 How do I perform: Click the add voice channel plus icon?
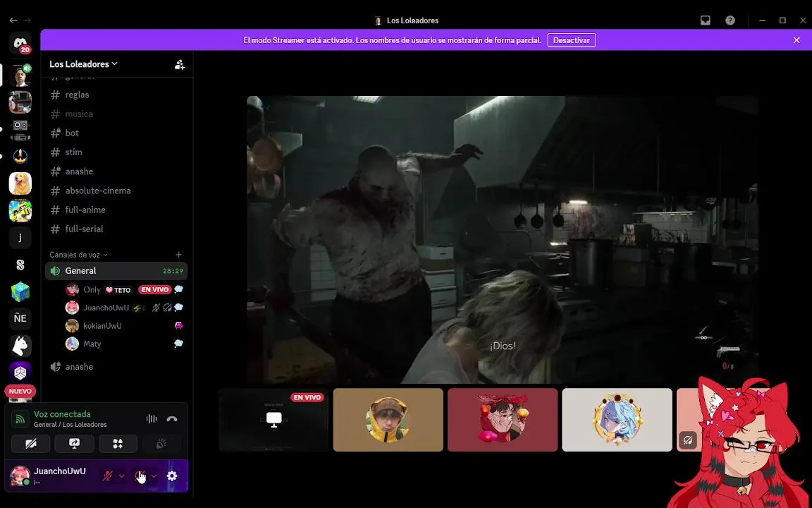178,255
